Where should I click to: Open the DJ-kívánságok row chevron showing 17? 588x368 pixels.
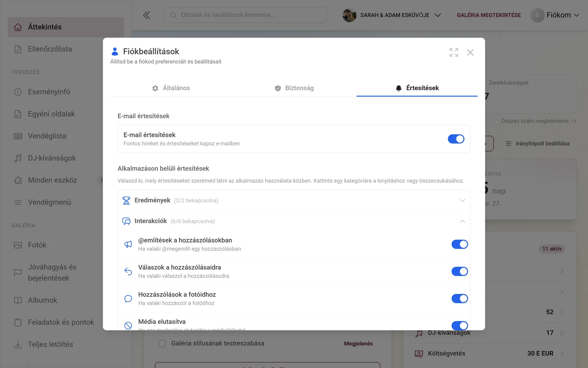click(x=562, y=333)
